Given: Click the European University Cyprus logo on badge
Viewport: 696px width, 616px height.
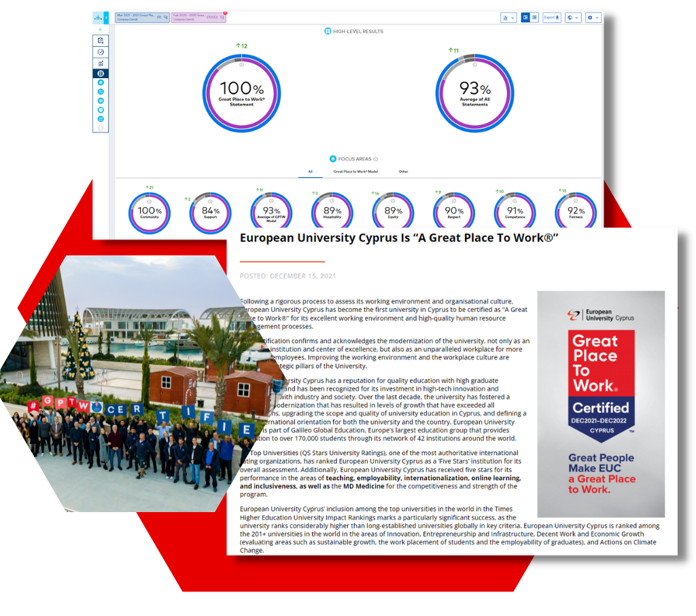Looking at the screenshot, I should click(601, 315).
